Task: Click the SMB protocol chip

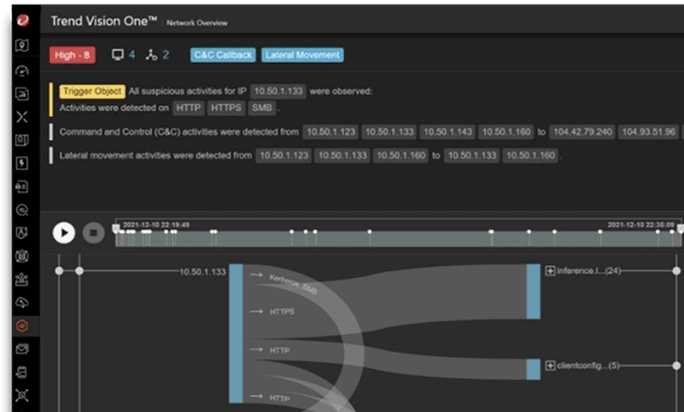Action: point(262,108)
